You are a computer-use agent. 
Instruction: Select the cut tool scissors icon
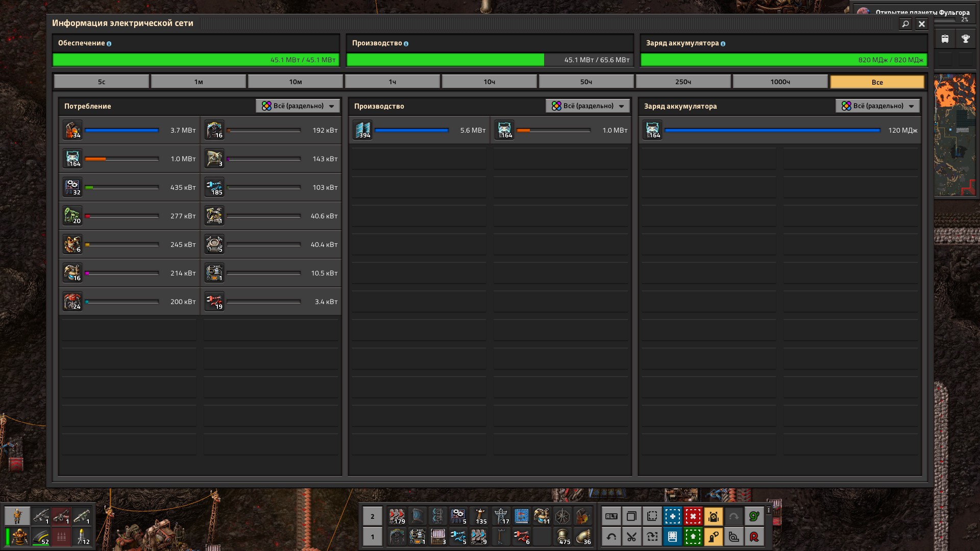pyautogui.click(x=631, y=537)
